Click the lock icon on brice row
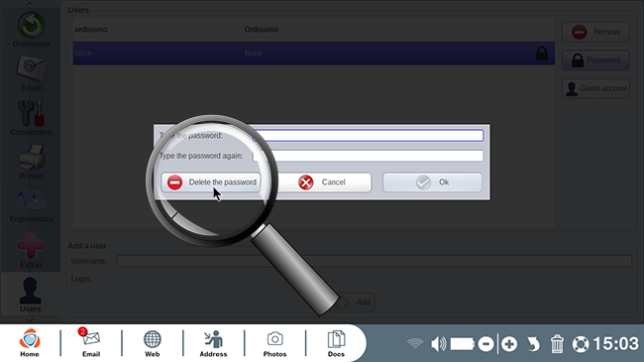The height and width of the screenshot is (362, 644). coord(542,54)
